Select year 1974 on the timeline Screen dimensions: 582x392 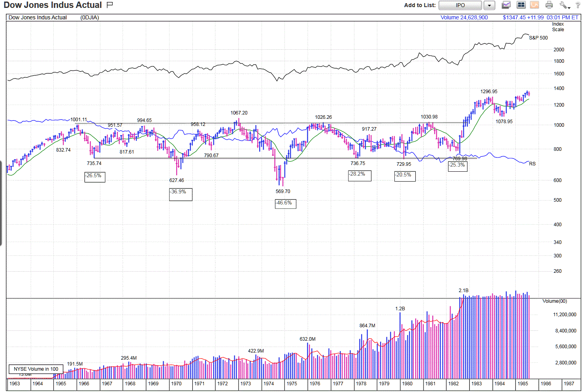tap(269, 384)
